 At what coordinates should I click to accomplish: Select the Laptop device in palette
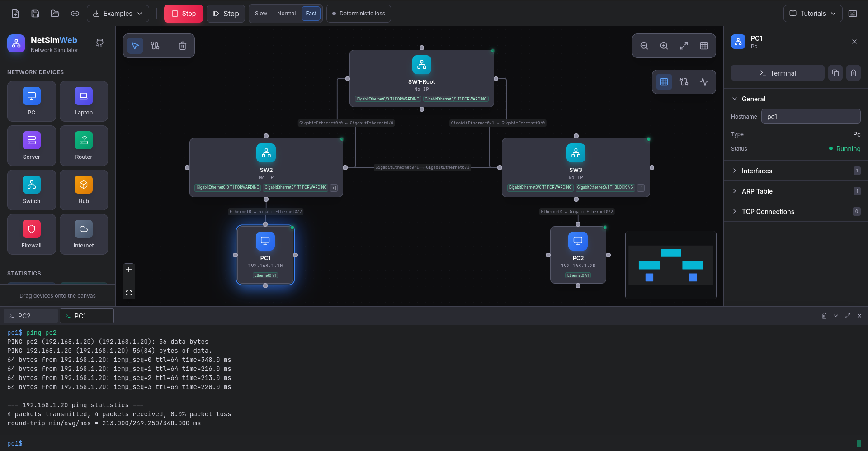[84, 101]
